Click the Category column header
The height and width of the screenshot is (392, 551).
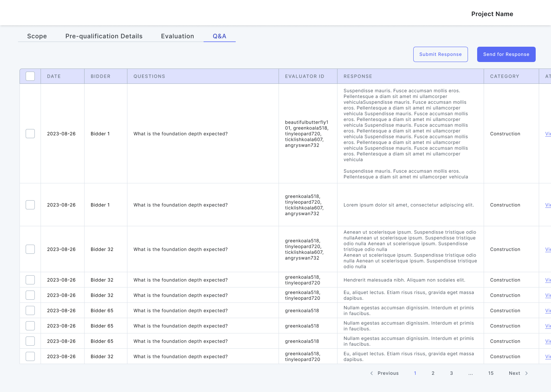point(504,76)
